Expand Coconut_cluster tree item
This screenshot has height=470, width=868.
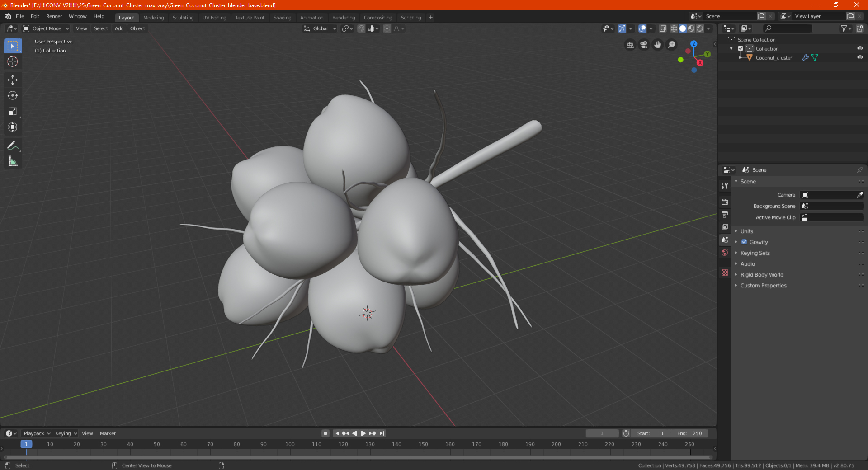[741, 57]
